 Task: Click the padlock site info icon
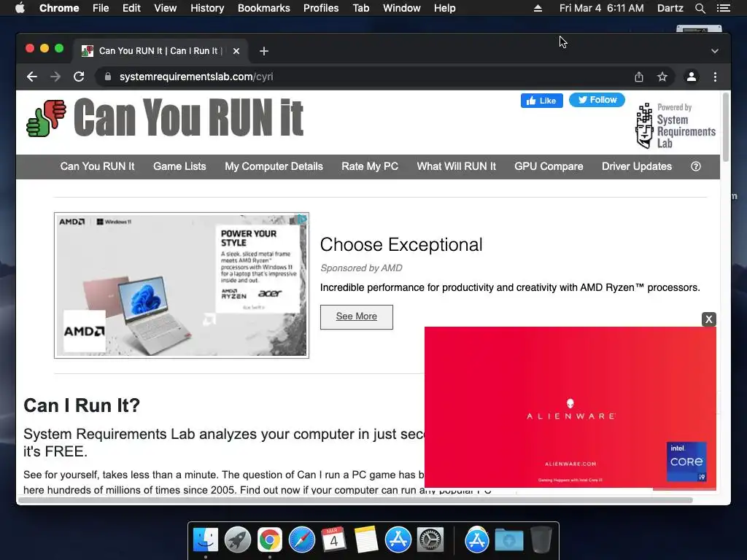[x=108, y=77]
